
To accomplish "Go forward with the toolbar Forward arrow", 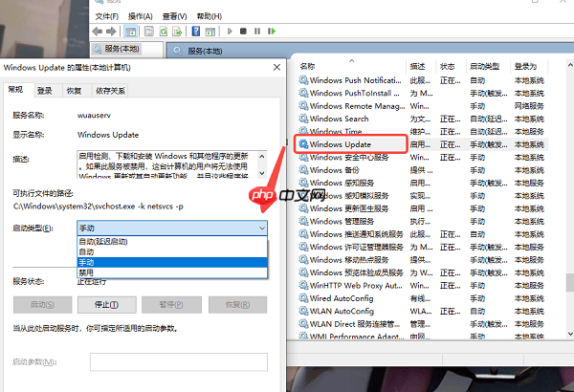I will pos(111,32).
